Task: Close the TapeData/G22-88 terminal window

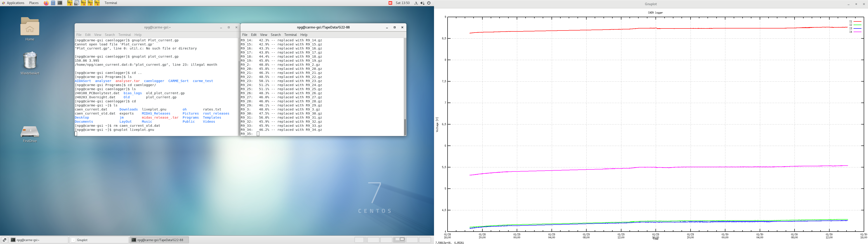Action: click(x=402, y=28)
